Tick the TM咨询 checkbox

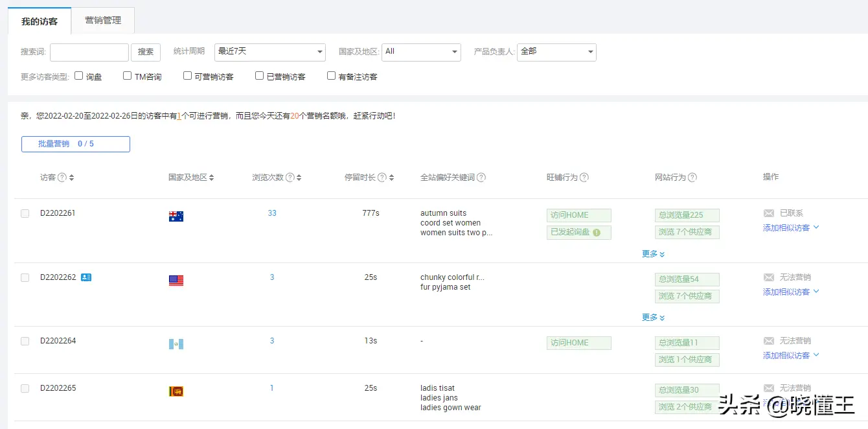click(x=127, y=76)
